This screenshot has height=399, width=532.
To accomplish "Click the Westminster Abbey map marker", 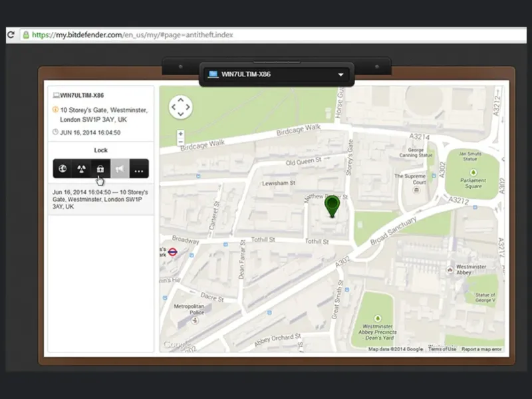I will pos(450,270).
